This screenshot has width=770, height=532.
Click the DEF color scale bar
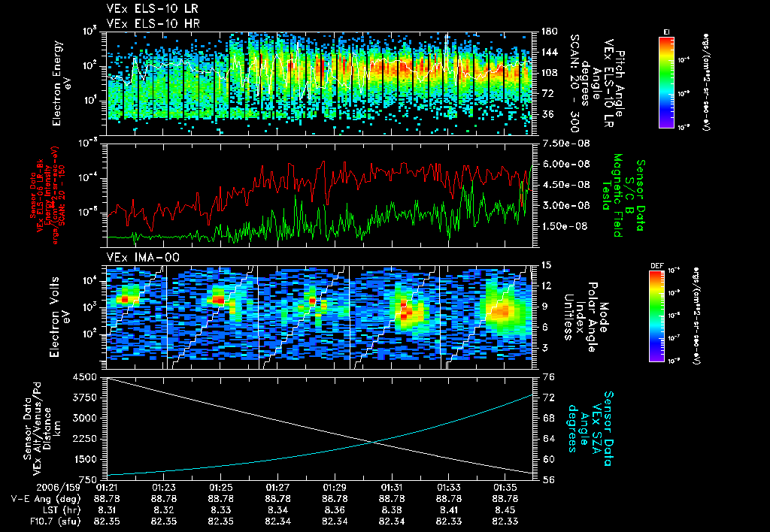pyautogui.click(x=657, y=316)
